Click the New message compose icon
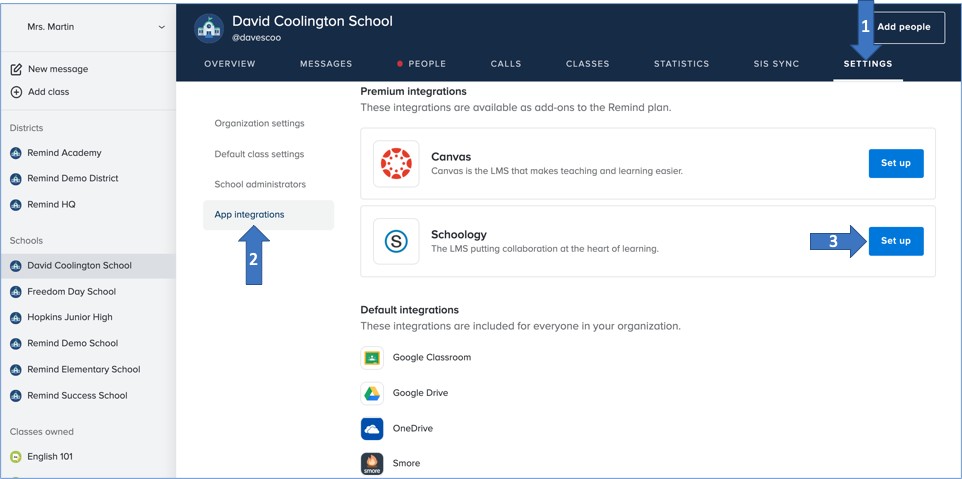 [x=17, y=69]
